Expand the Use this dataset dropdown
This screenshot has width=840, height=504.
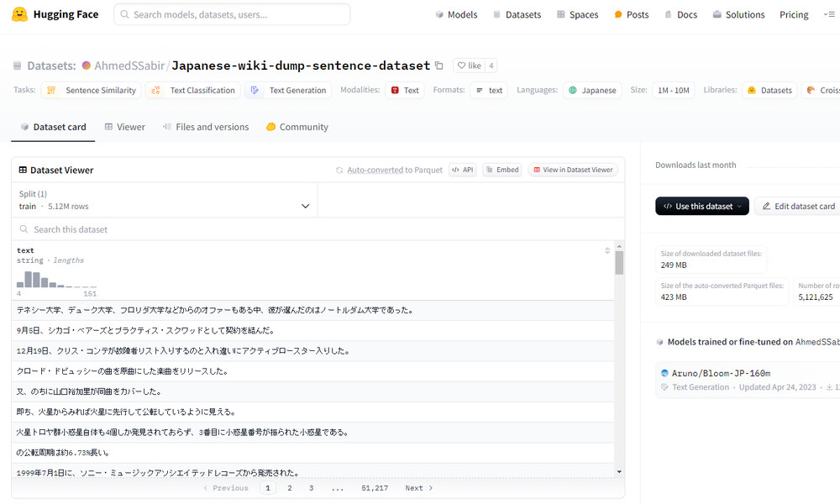pos(701,206)
